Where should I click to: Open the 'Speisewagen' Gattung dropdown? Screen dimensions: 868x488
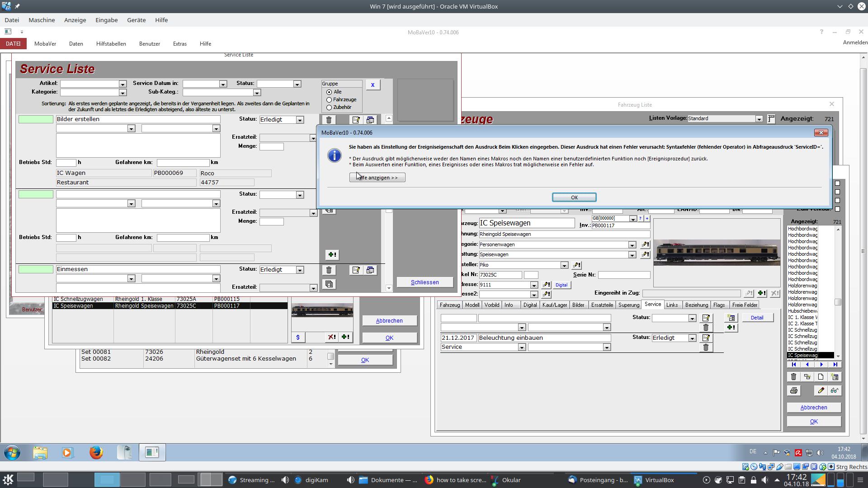pos(632,255)
